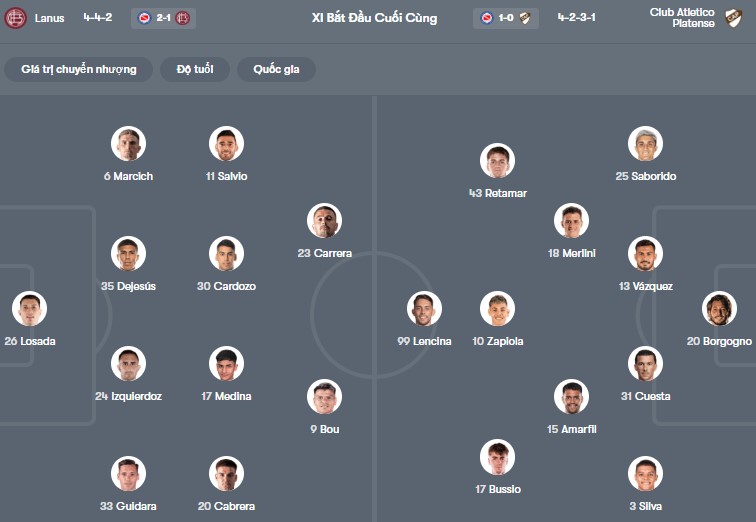Select Retamar's player photo
Image resolution: width=756 pixels, height=522 pixels.
[497, 161]
